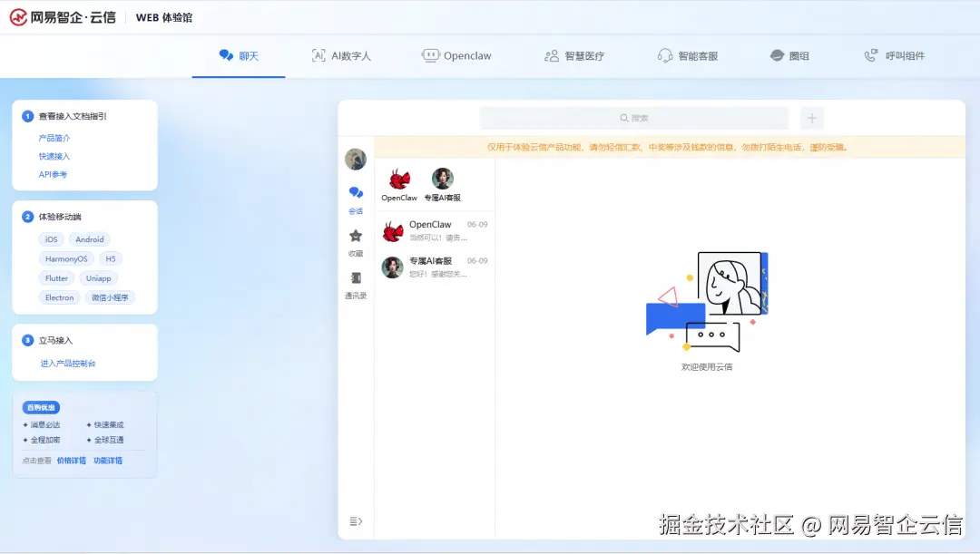Switch to the 呼叫组件 tab
This screenshot has width=980, height=554.
point(894,55)
